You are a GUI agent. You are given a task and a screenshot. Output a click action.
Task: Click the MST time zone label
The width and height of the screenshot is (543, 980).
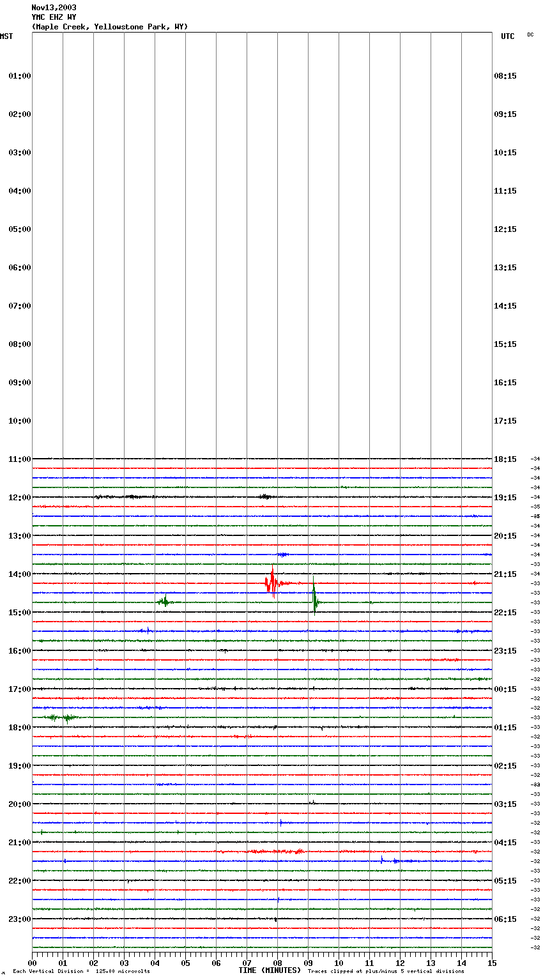tap(6, 36)
